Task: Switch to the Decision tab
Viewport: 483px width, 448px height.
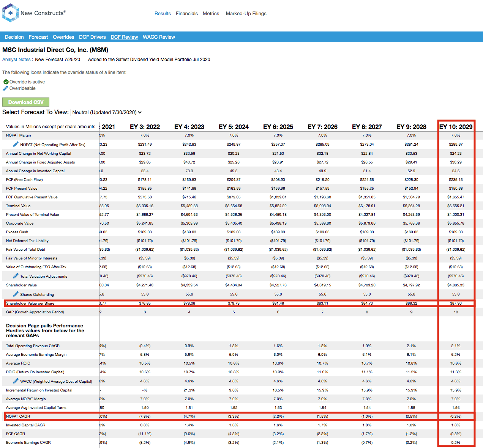Action: pos(14,37)
